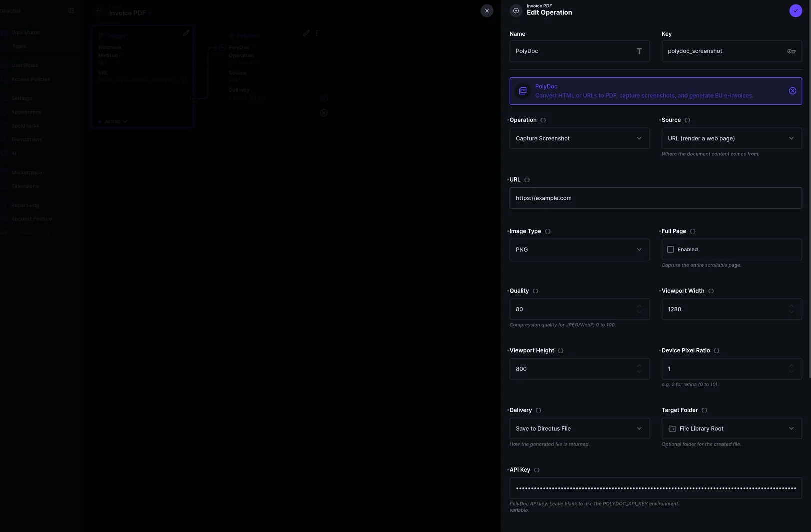Viewport: 811px width, 532px height.
Task: Click the header icon beside Edit Operation
Action: coord(516,11)
